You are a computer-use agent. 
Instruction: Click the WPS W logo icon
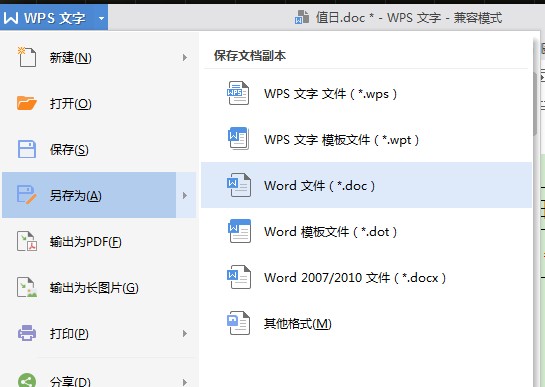pyautogui.click(x=11, y=17)
